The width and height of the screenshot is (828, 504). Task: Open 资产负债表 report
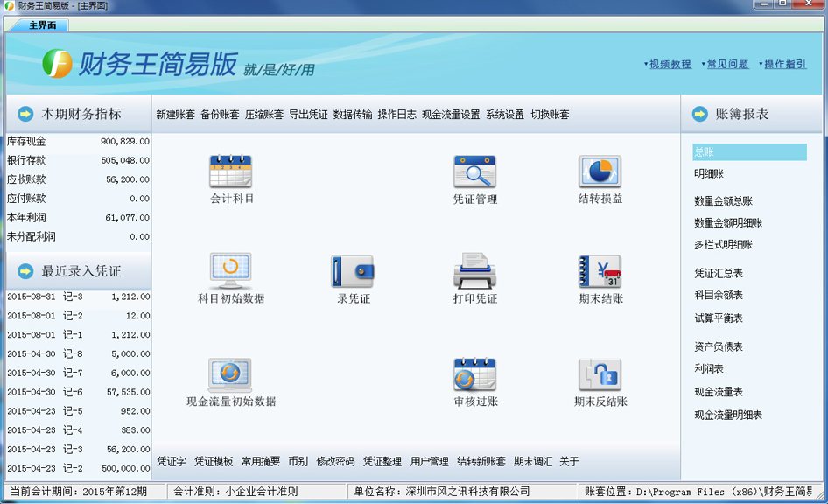(719, 347)
